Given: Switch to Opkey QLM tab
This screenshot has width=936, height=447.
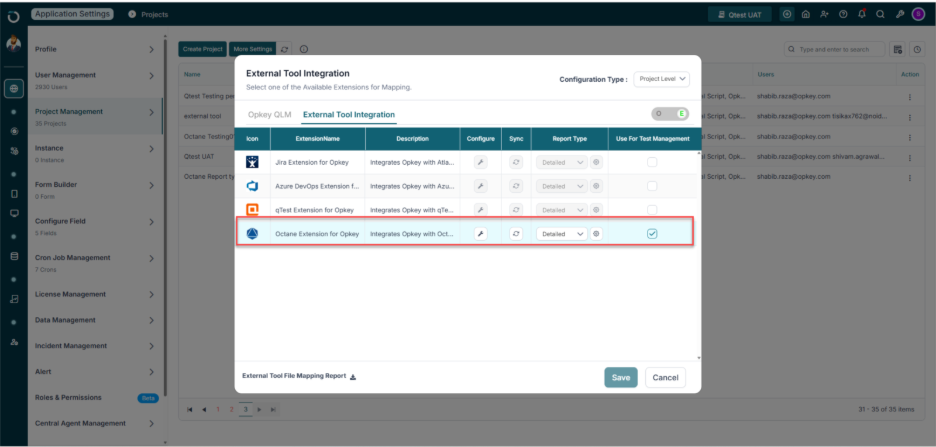Looking at the screenshot, I should pyautogui.click(x=269, y=115).
